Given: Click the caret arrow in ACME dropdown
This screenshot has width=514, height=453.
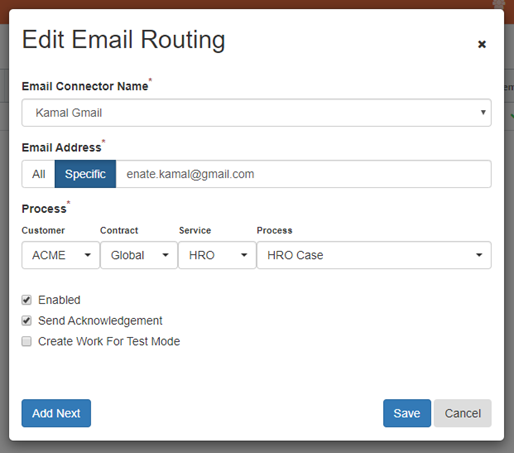Looking at the screenshot, I should click(x=88, y=255).
